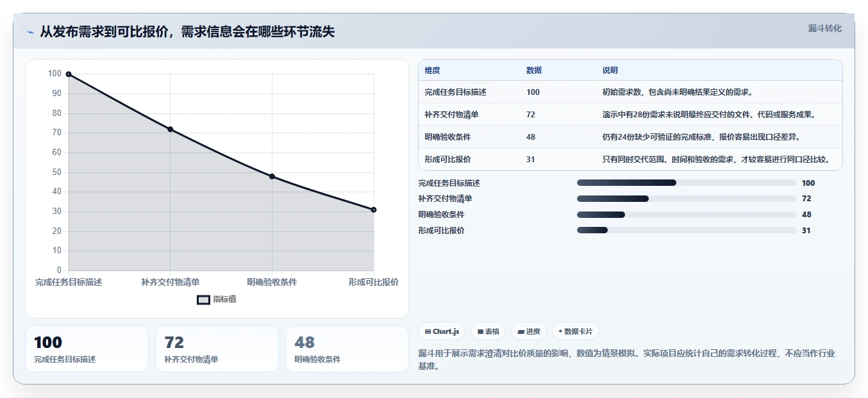
Task: Click the 漏斗转化 tag in header
Action: [x=824, y=28]
